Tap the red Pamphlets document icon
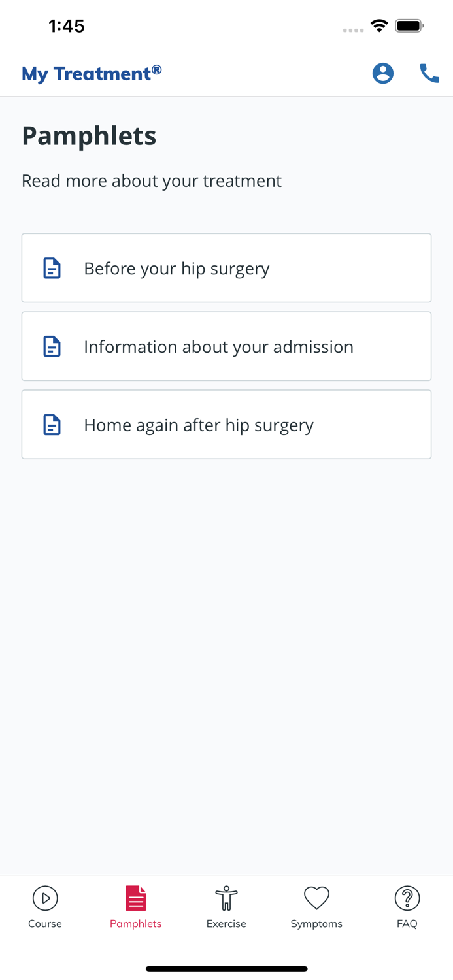This screenshot has height=980, width=453. (x=135, y=898)
